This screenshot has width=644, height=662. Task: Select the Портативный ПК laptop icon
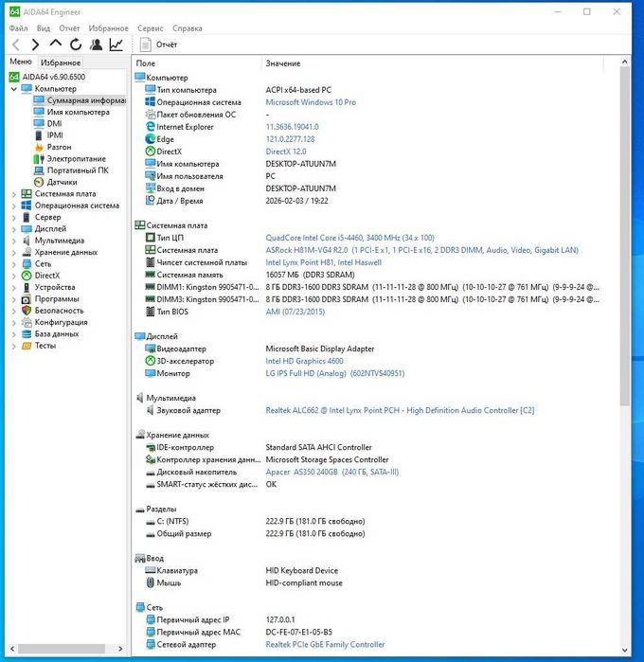coord(39,170)
